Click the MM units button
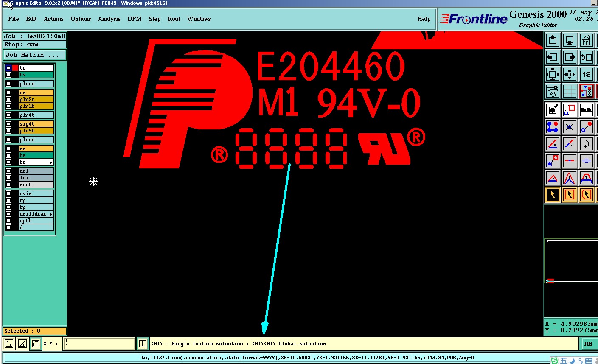 point(588,344)
